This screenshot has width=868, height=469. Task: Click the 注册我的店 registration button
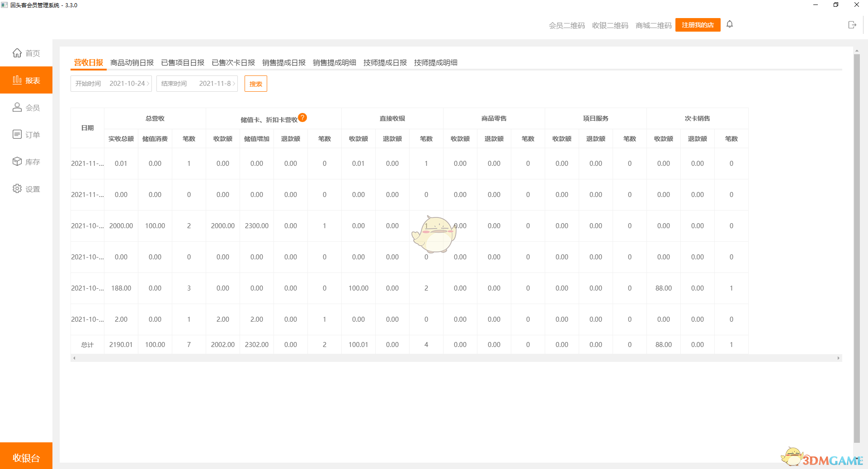click(x=697, y=25)
